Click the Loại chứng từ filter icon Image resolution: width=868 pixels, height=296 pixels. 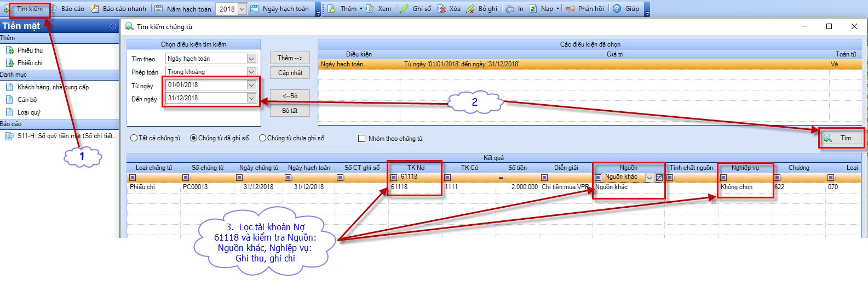[133, 178]
